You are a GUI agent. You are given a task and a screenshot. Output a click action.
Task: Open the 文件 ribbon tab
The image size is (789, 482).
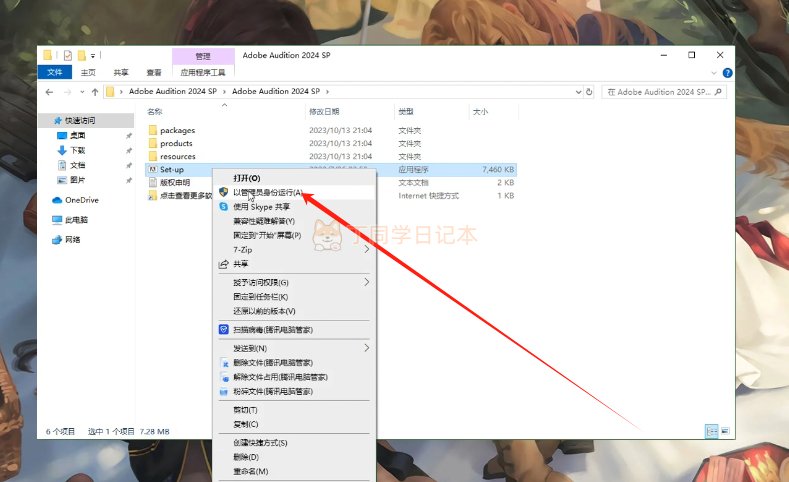tap(54, 72)
